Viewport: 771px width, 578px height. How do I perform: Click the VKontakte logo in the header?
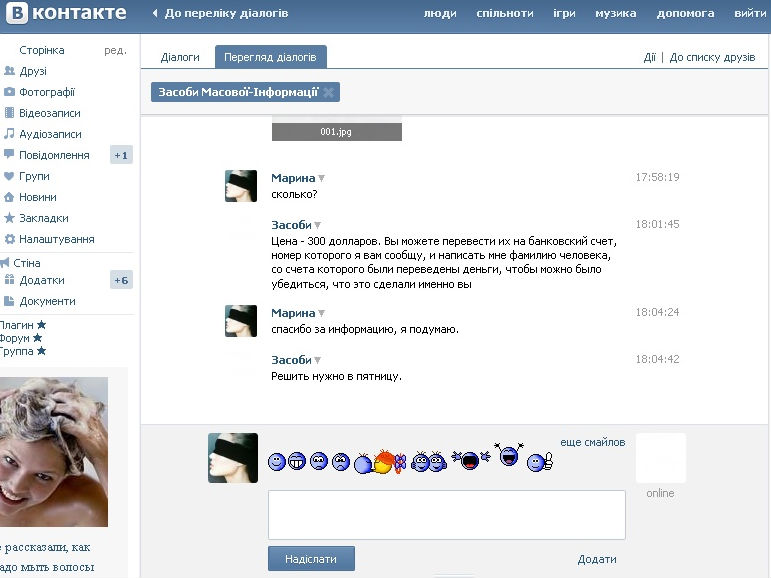click(65, 13)
